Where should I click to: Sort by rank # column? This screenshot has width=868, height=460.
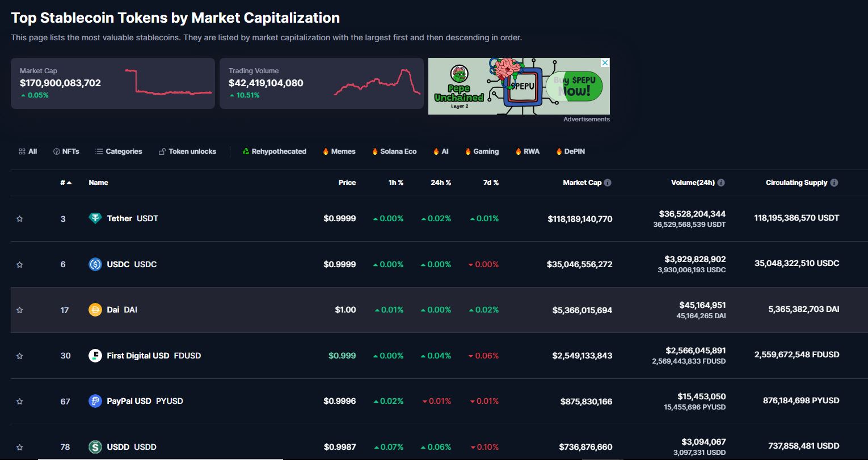coord(66,183)
